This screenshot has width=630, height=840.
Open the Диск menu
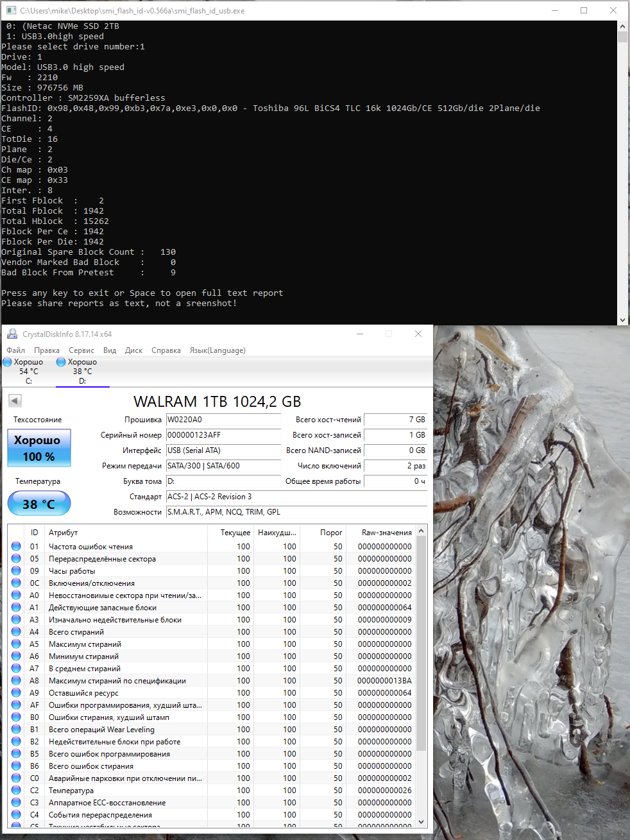[133, 350]
